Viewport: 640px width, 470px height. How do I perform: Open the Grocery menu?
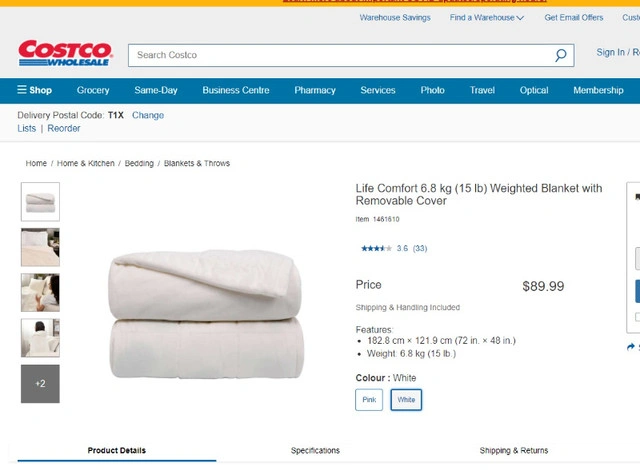(93, 90)
